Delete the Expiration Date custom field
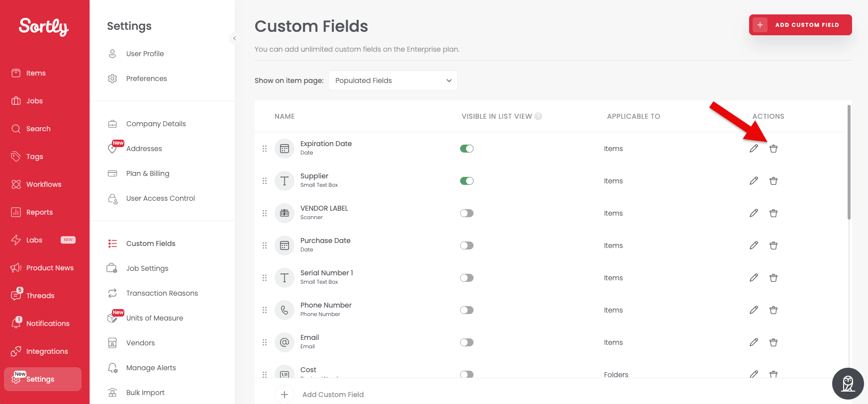This screenshot has height=404, width=868. [x=773, y=149]
